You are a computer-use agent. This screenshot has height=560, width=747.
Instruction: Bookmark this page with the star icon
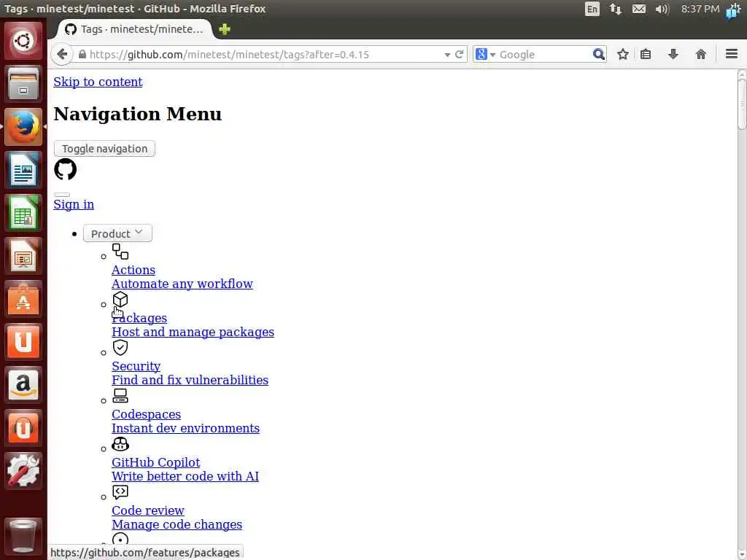tap(623, 54)
